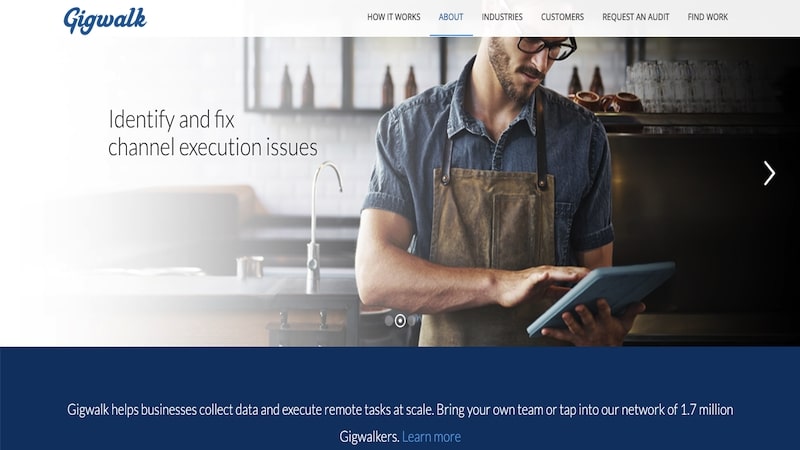This screenshot has width=800, height=450.
Task: Click the man's eyeglasses in the hero photo
Action: pos(546,47)
